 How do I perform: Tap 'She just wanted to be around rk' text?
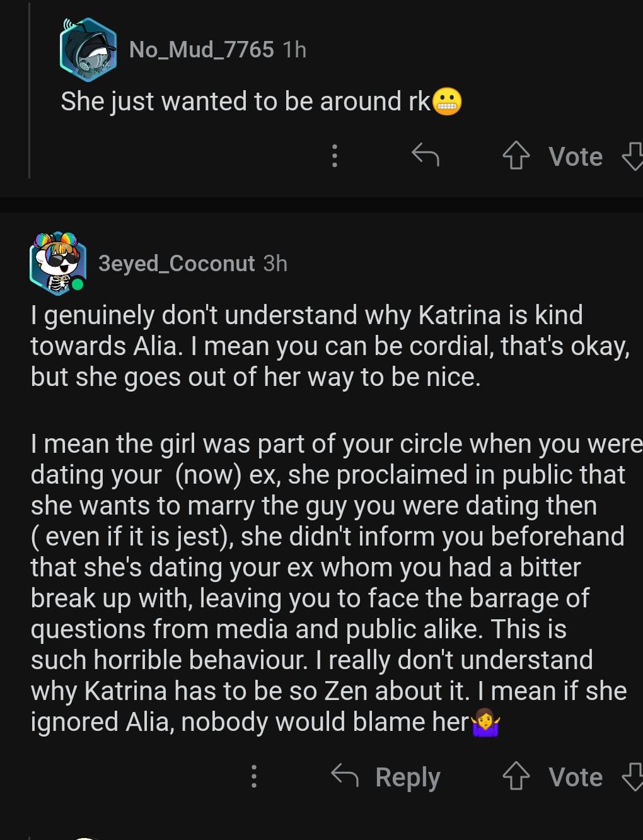(245, 102)
